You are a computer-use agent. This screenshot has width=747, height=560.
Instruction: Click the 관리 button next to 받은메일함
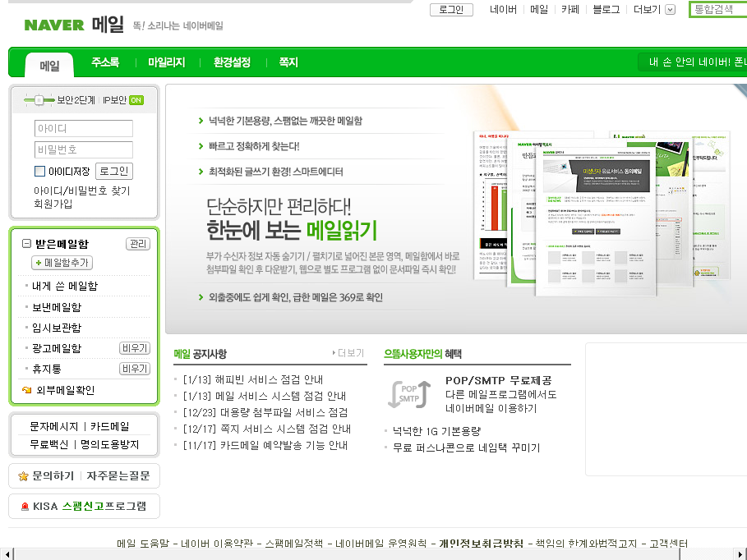pyautogui.click(x=138, y=244)
